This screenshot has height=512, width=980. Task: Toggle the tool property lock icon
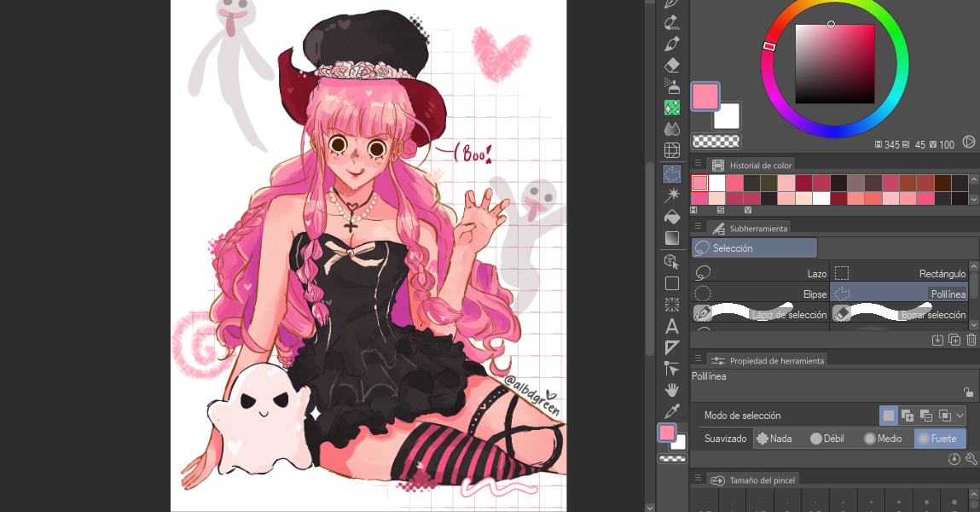coord(968,393)
